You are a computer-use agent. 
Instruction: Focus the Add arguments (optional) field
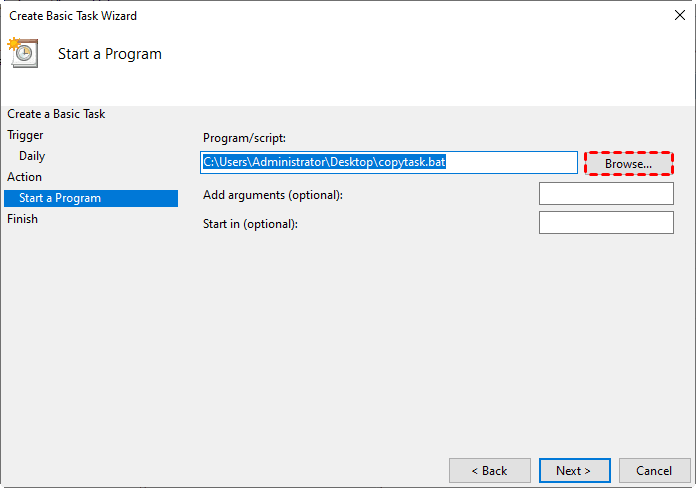pyautogui.click(x=606, y=194)
